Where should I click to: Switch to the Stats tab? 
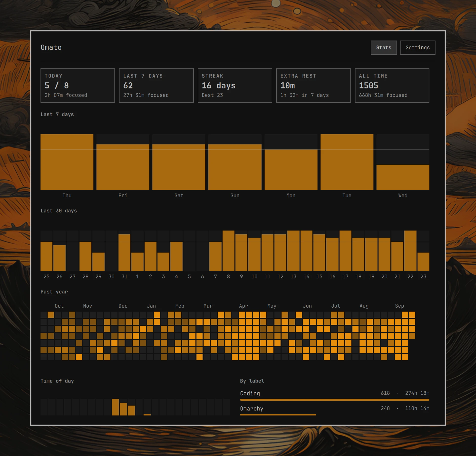coord(384,48)
